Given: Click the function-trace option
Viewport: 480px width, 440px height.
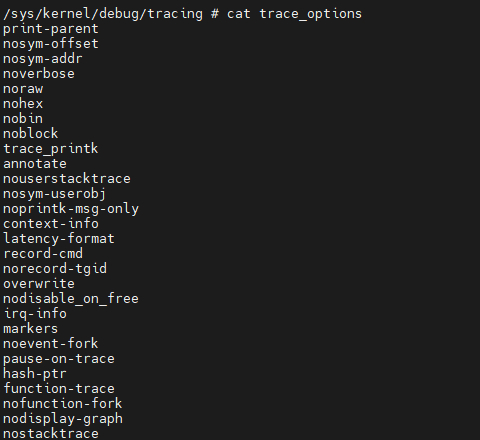Looking at the screenshot, I should (x=59, y=389).
